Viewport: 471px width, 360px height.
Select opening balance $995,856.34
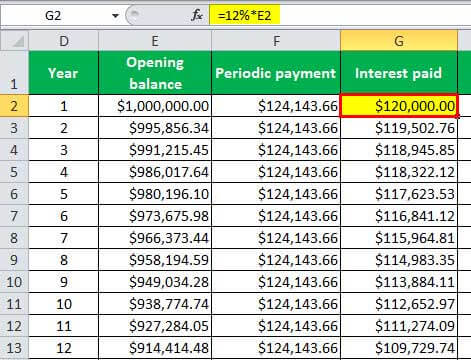coord(155,128)
